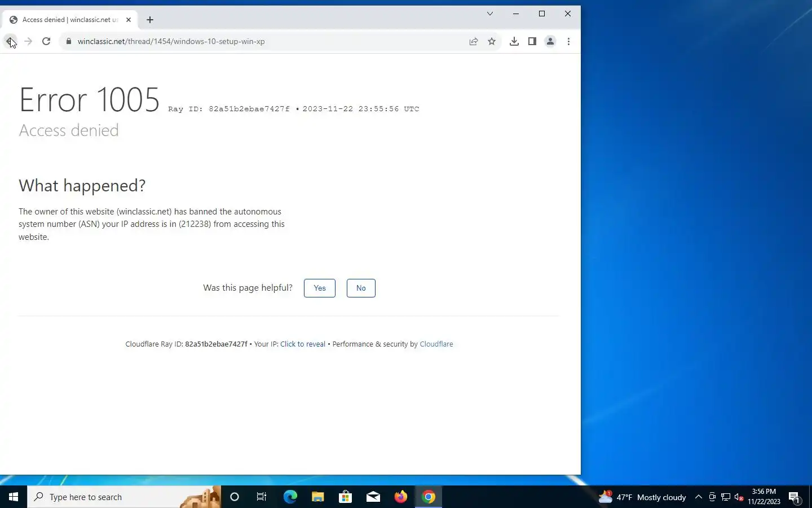Viewport: 812px width, 508px height.
Task: Click the lock icon in address bar
Action: click(69, 41)
